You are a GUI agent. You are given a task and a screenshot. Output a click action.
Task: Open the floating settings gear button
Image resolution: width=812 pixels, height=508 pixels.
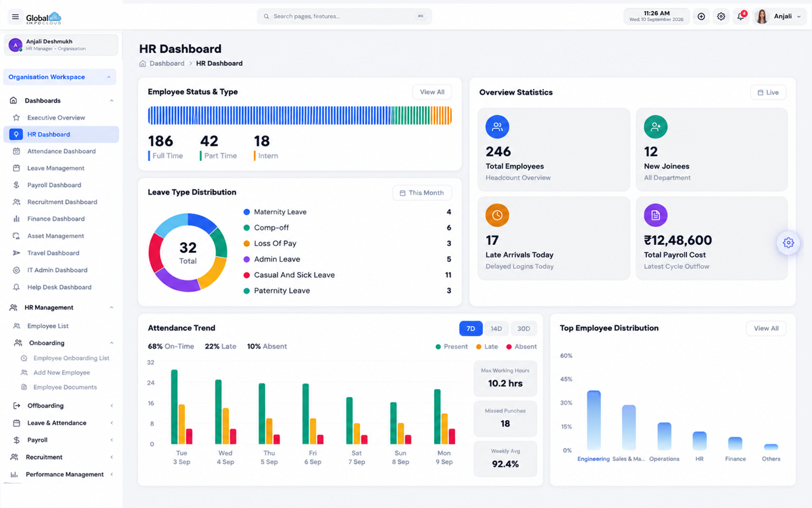788,243
